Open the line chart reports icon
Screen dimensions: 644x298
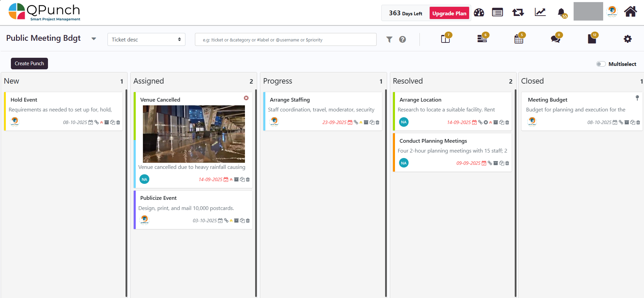point(540,13)
